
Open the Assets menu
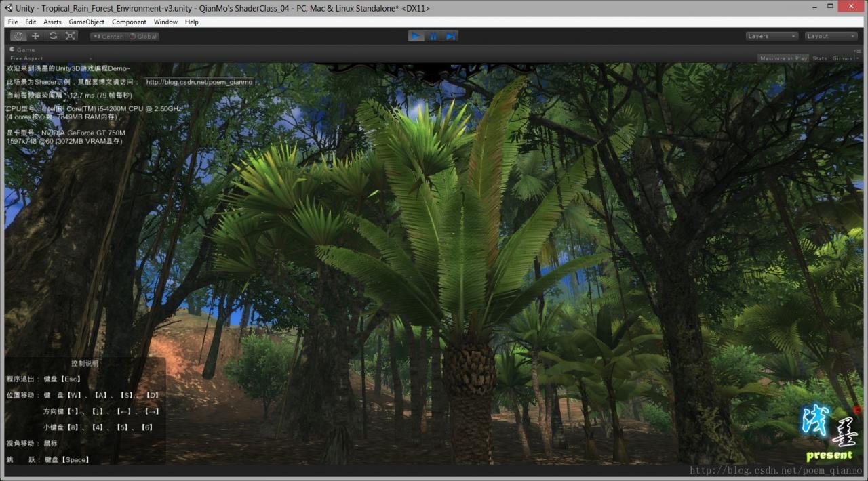tap(52, 22)
